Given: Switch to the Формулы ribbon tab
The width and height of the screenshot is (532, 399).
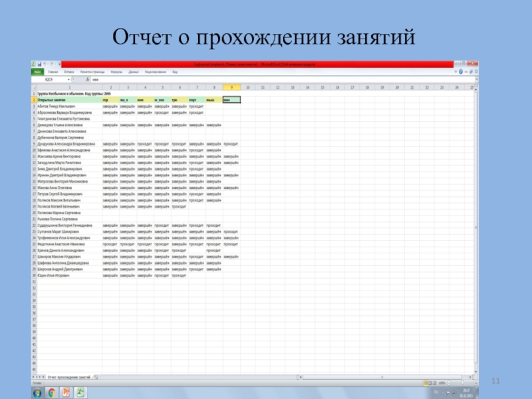Looking at the screenshot, I should [x=116, y=71].
